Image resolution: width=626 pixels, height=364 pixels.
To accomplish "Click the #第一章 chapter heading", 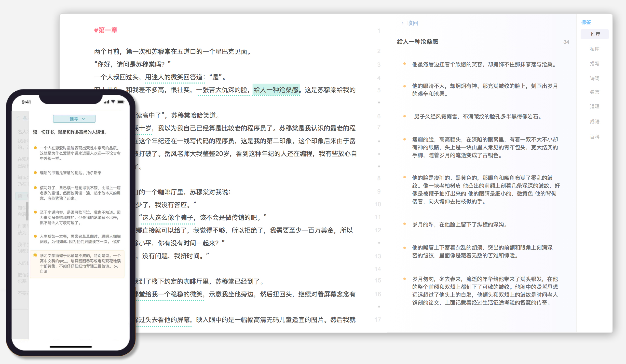I will coord(106,30).
